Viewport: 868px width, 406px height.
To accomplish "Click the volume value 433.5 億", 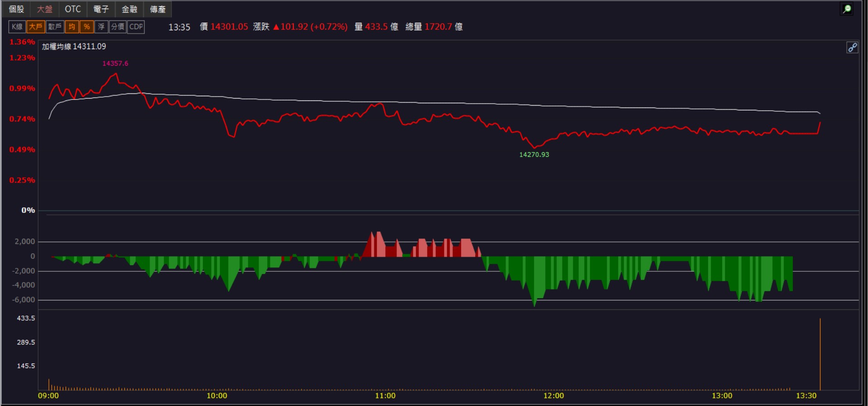I will click(x=382, y=27).
